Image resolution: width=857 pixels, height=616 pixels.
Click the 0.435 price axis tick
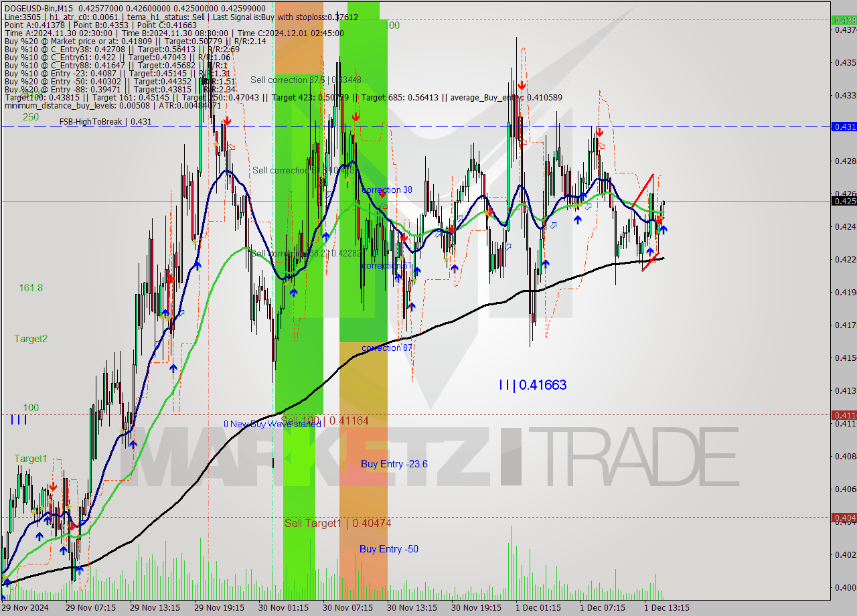[845, 62]
